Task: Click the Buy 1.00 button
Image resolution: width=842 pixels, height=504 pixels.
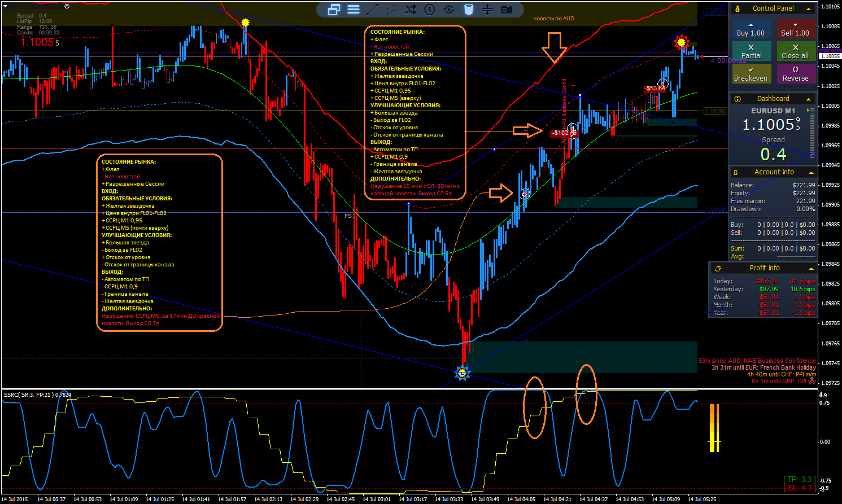Action: [x=751, y=29]
